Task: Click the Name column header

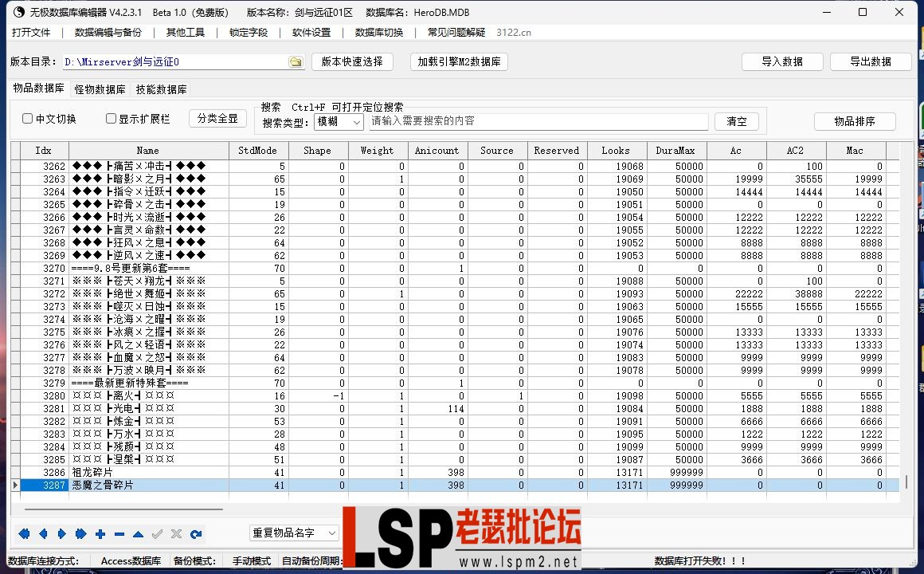Action: (148, 151)
